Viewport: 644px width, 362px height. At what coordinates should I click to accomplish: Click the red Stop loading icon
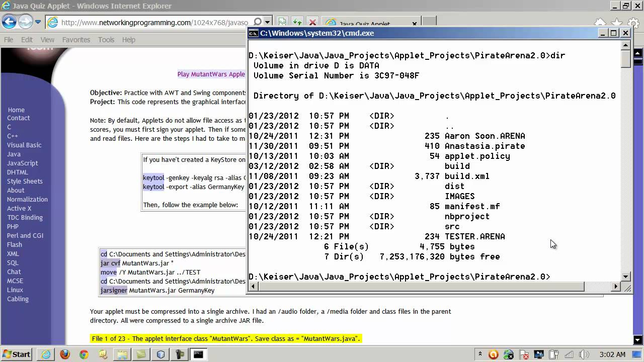(312, 22)
